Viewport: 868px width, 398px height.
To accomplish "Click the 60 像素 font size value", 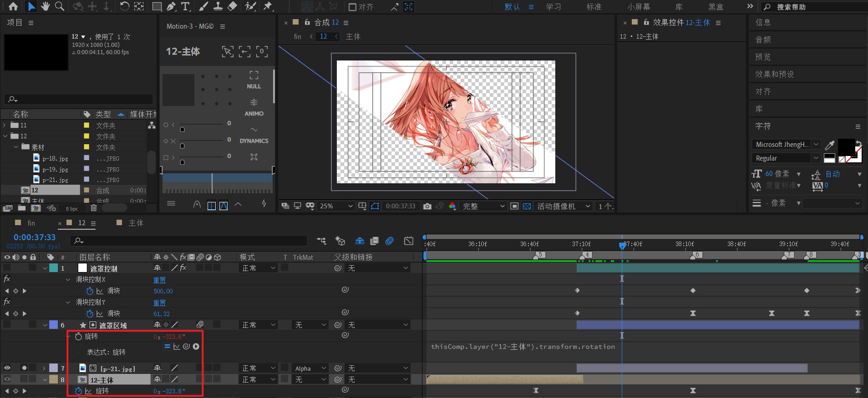I will coord(777,174).
